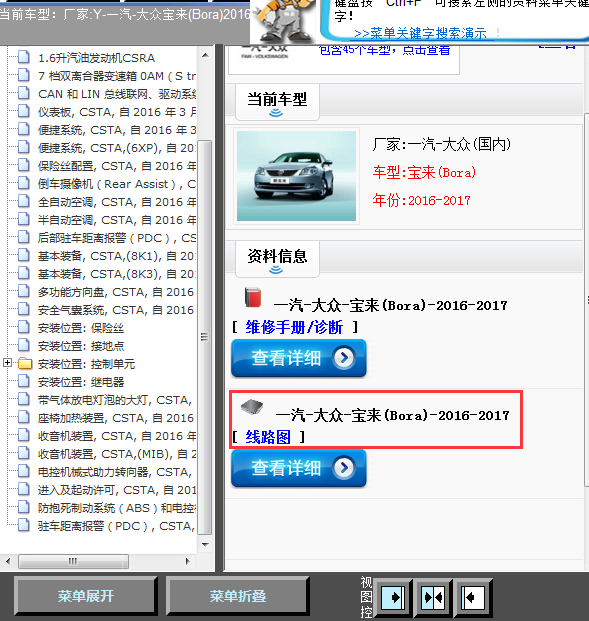The image size is (589, 621).
Task: Click the red book manual icon
Action: tap(253, 297)
